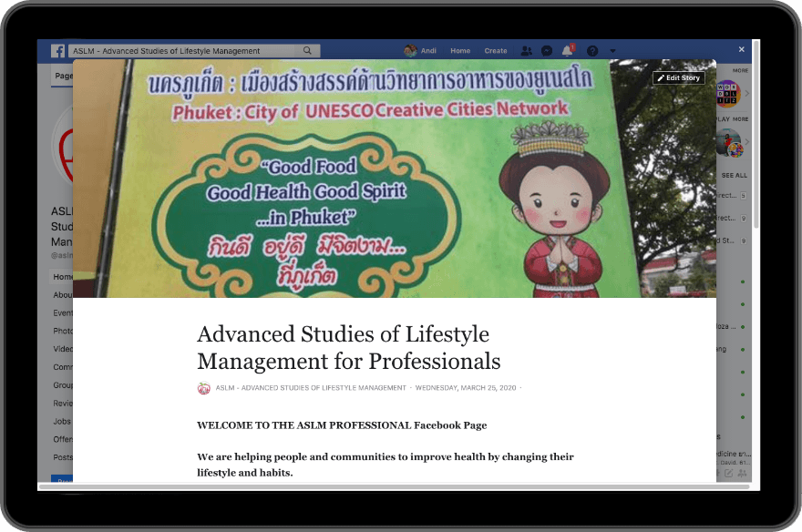Expand the account dropdown arrow

[x=612, y=51]
